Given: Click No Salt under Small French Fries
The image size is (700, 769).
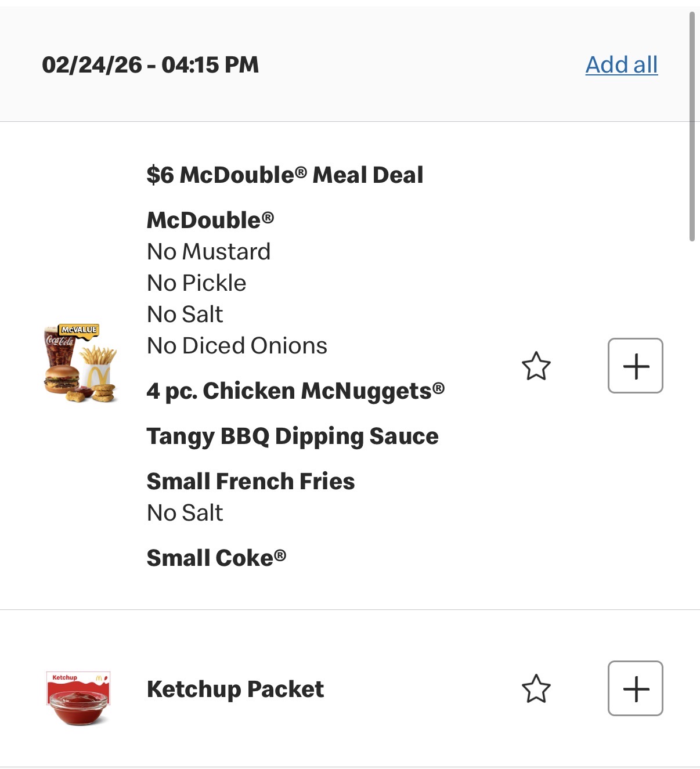Looking at the screenshot, I should [x=185, y=513].
